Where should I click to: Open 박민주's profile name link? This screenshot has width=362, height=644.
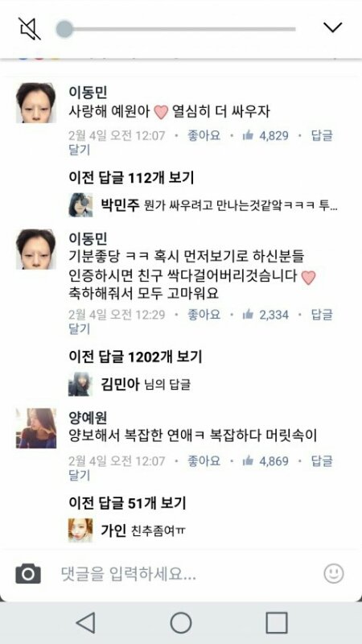(x=121, y=204)
